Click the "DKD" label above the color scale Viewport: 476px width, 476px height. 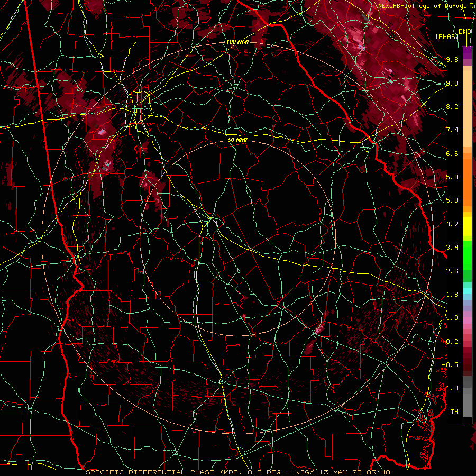pos(465,32)
